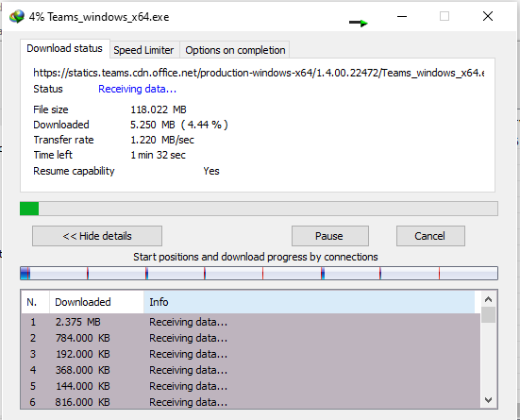Click the Info column header

coord(310,302)
